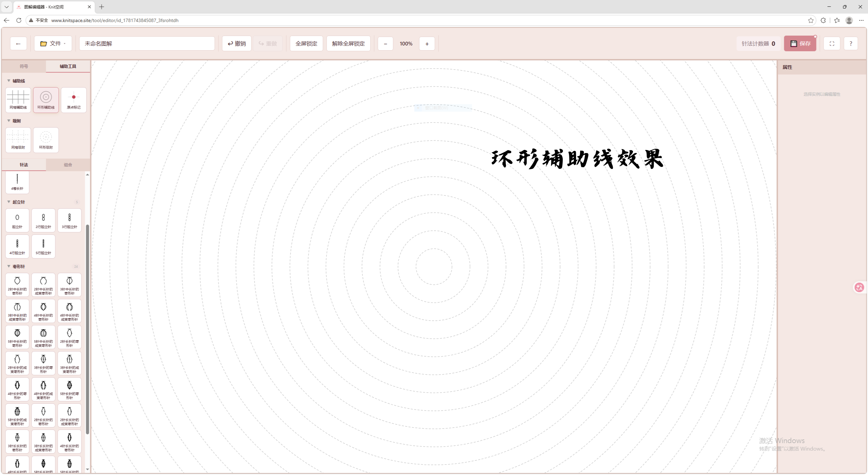
Task: Select the 3针长针的枣形针 symbol
Action: click(43, 363)
